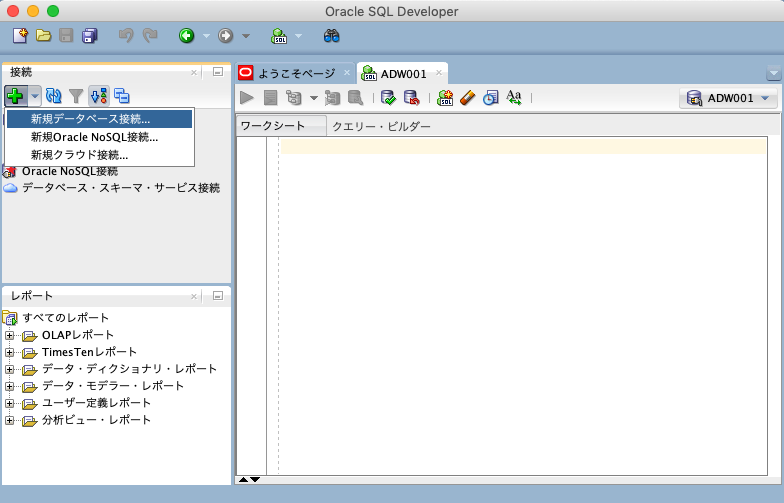Click the eraser Clear icon
The height and width of the screenshot is (503, 784).
click(467, 97)
